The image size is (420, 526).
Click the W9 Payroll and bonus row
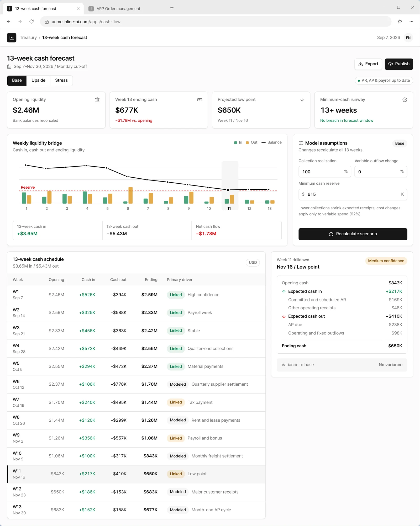pyautogui.click(x=136, y=438)
